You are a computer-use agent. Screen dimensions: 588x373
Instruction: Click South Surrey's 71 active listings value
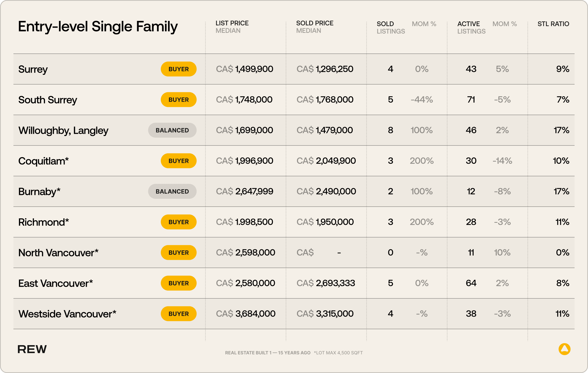click(x=471, y=99)
